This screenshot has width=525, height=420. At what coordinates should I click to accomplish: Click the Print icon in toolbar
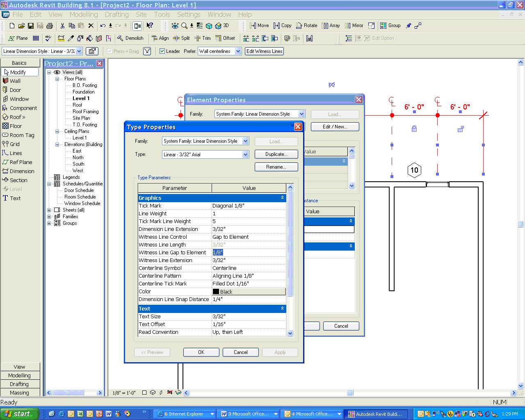(x=50, y=26)
